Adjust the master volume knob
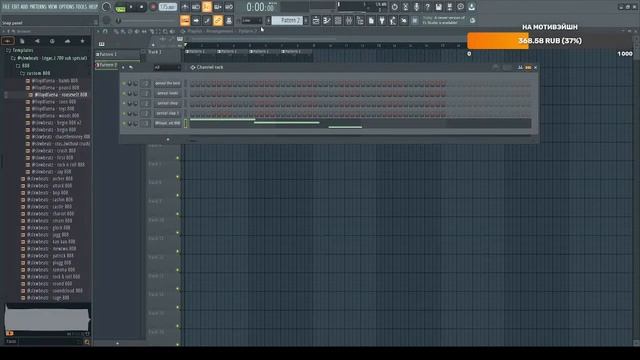 pyautogui.click(x=107, y=7)
